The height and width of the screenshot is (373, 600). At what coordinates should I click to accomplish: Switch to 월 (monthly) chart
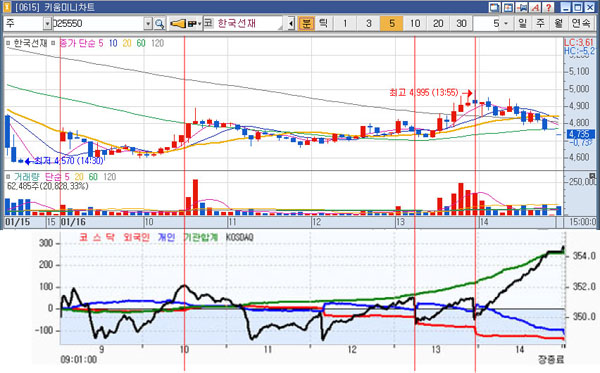tap(558, 23)
